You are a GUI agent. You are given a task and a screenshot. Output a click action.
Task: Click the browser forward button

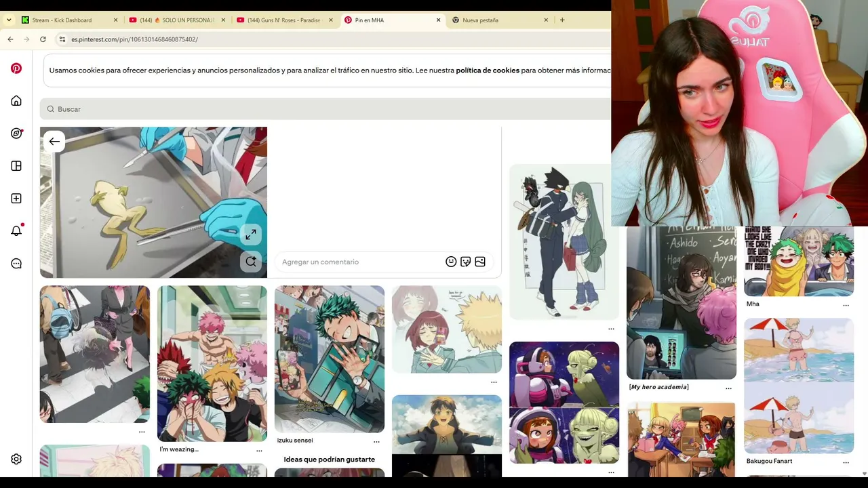coord(26,39)
